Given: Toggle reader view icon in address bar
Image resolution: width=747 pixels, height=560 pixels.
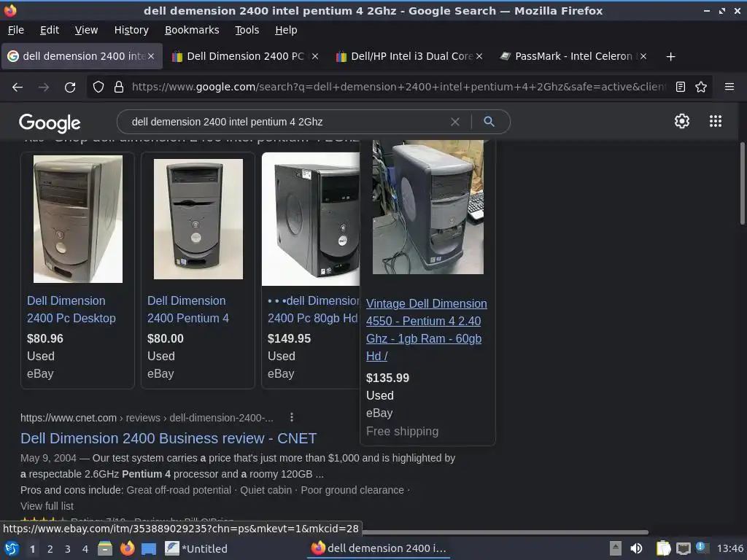Looking at the screenshot, I should (x=681, y=87).
